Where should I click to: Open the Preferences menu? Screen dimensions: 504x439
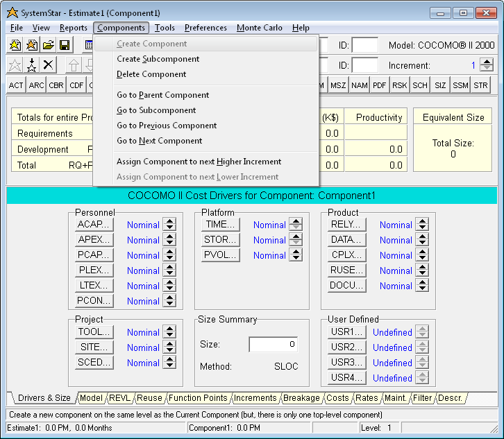pyautogui.click(x=205, y=28)
